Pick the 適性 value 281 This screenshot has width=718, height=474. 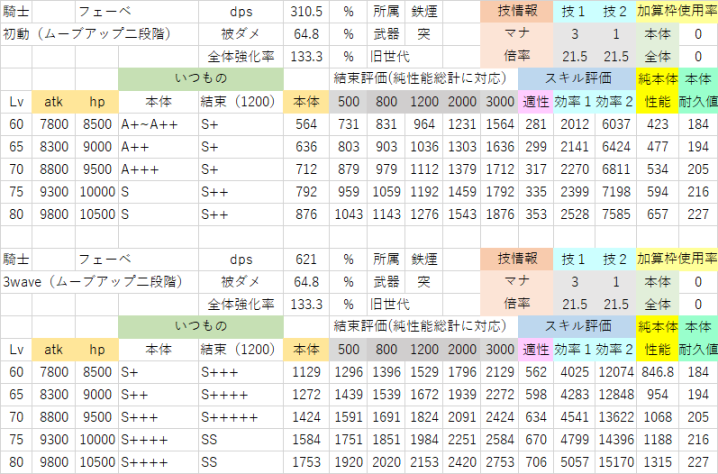point(536,125)
